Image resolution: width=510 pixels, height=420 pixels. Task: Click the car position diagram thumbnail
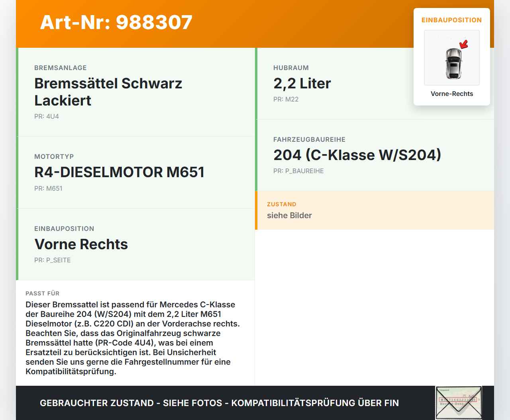click(x=452, y=58)
